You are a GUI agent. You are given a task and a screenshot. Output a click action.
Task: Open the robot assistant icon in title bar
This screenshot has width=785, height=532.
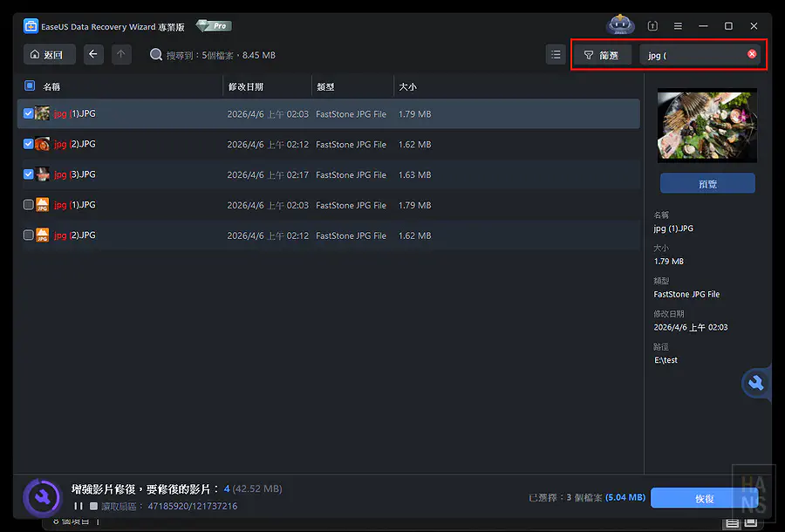[619, 25]
